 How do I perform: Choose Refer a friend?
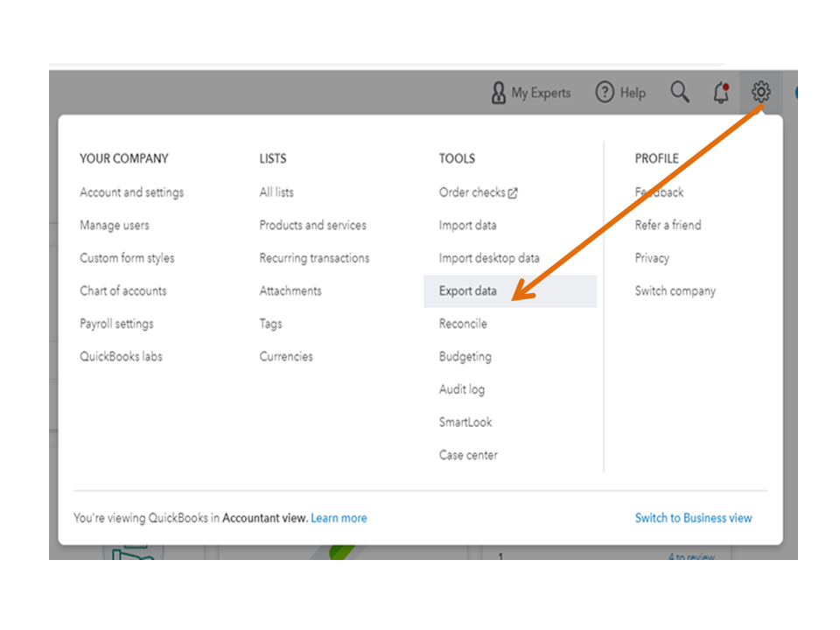668,225
